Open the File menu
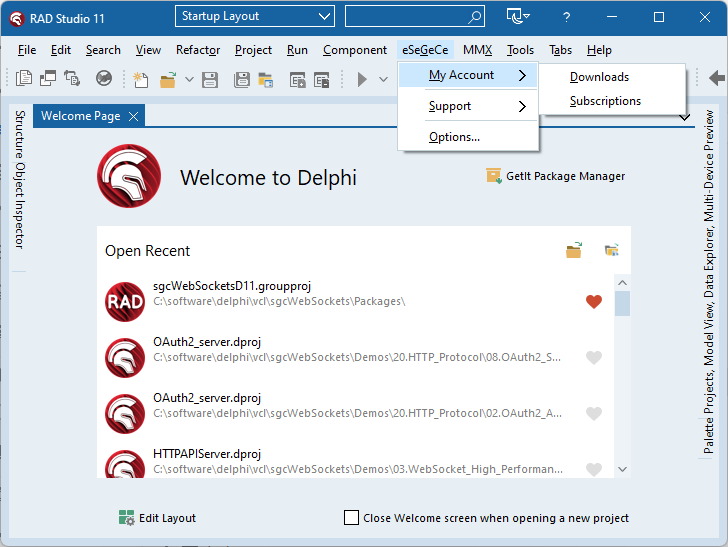 tap(27, 50)
